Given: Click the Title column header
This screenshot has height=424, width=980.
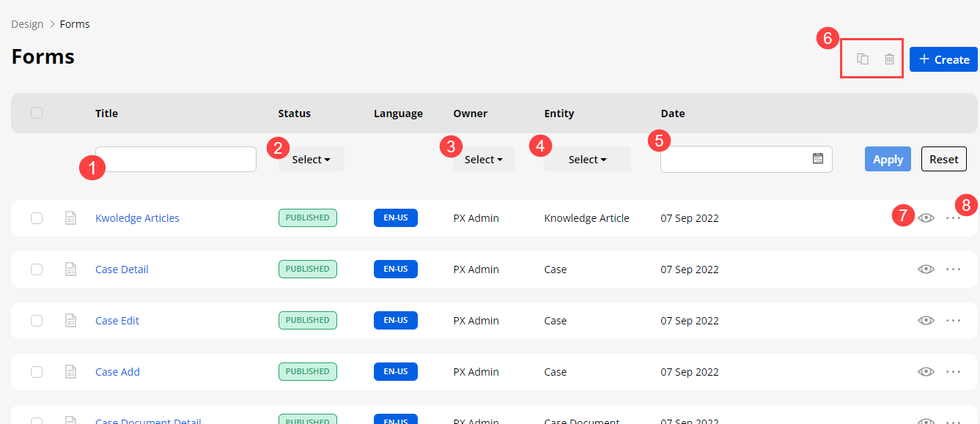Looking at the screenshot, I should click(x=106, y=114).
